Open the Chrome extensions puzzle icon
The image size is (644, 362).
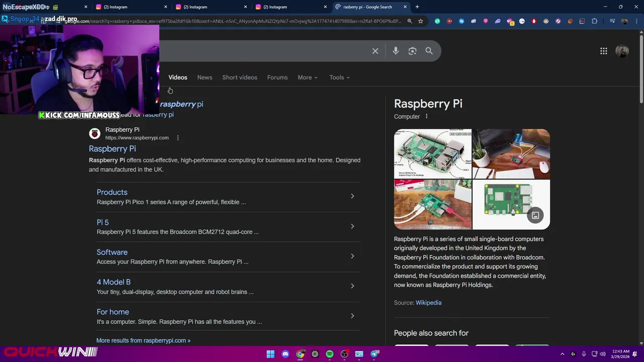coord(595,21)
